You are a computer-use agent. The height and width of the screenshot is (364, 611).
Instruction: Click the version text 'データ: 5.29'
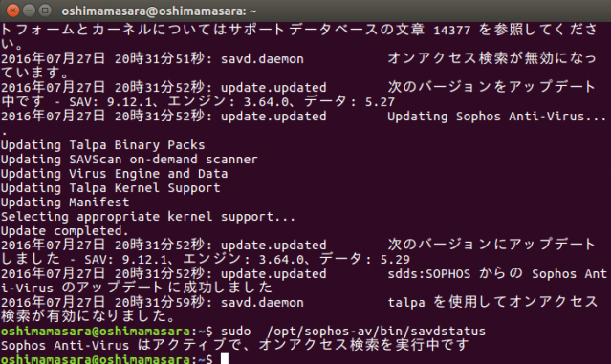(365, 259)
